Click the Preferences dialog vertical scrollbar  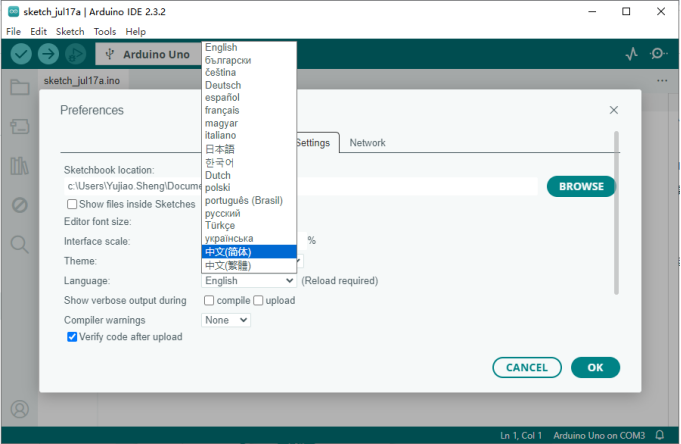[x=616, y=213]
